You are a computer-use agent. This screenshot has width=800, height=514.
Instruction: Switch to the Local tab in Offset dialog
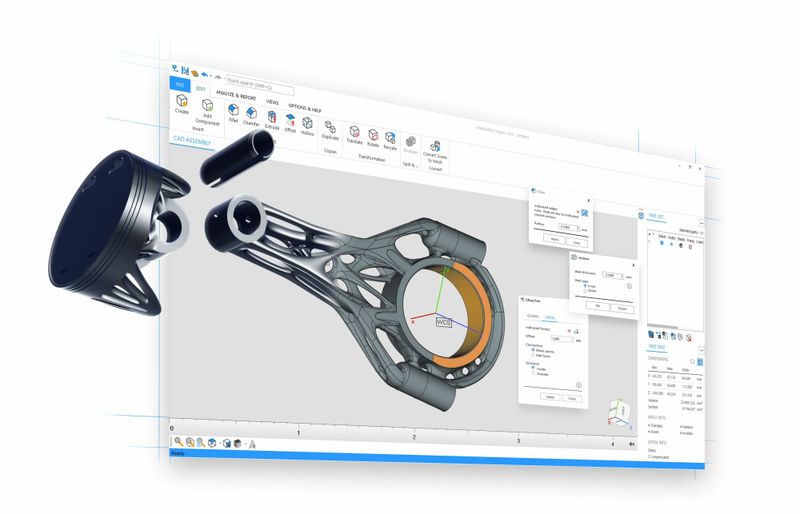[549, 317]
